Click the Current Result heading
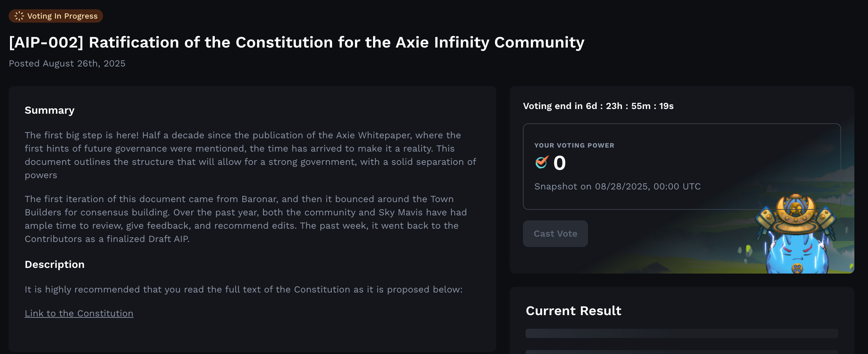The image size is (868, 354). pos(573,310)
